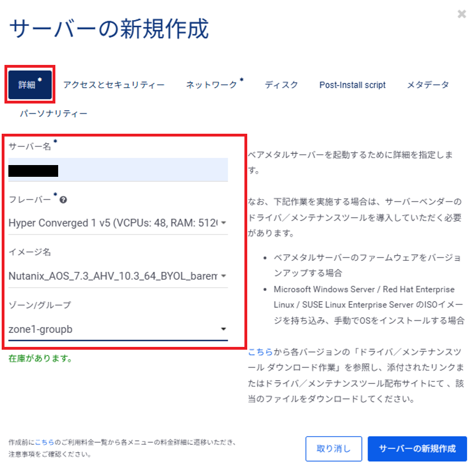476x470 pixels.
Task: Expand the フレーバー dropdown showing Hyper Converged
Action: [x=117, y=223]
